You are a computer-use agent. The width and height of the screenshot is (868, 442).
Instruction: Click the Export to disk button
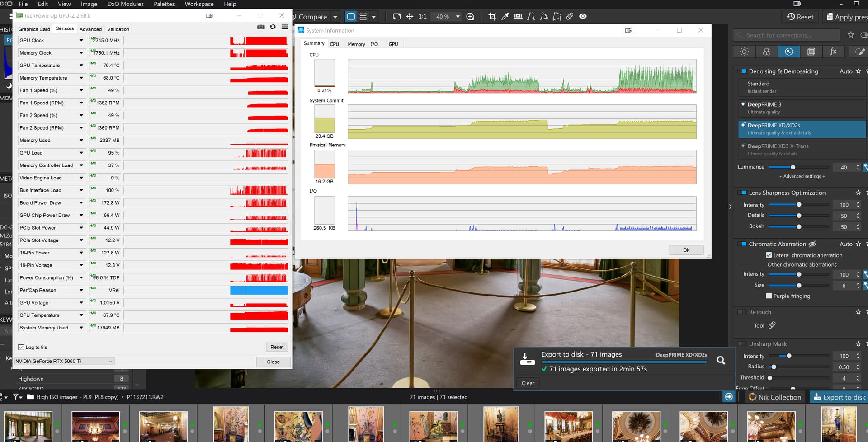(x=839, y=397)
